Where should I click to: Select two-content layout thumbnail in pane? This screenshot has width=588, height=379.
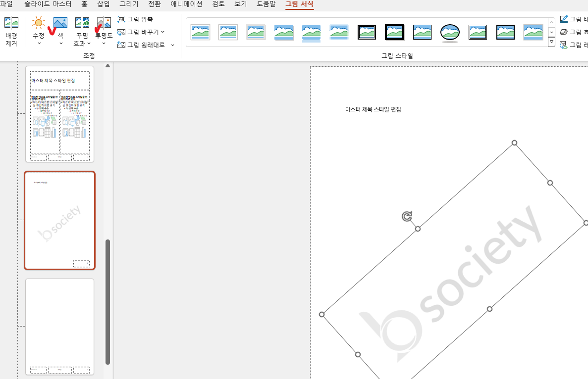(59, 114)
